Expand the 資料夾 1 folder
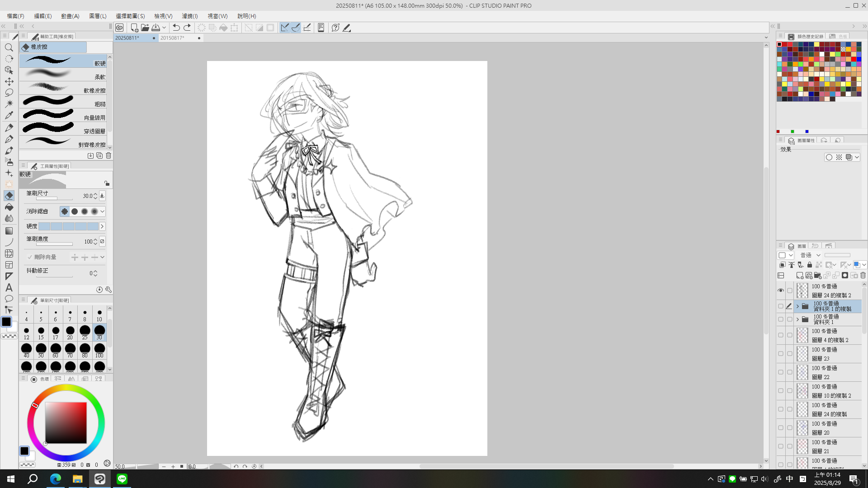 click(798, 319)
